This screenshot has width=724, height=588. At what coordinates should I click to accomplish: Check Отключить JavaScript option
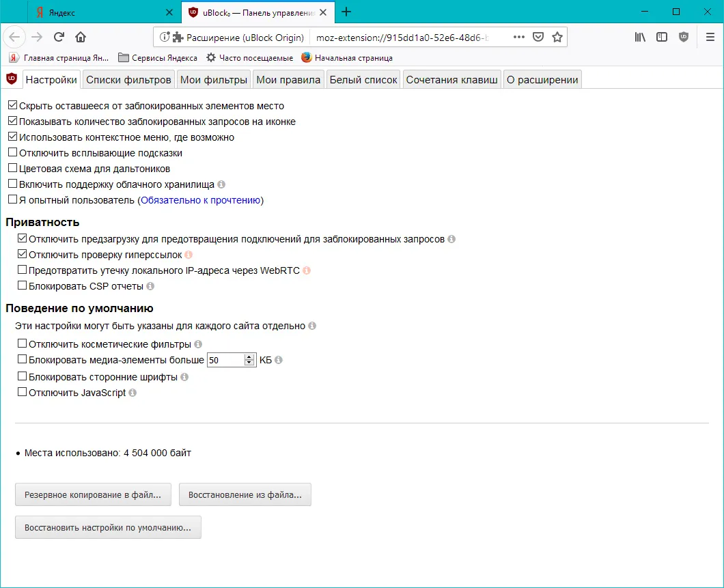point(22,392)
